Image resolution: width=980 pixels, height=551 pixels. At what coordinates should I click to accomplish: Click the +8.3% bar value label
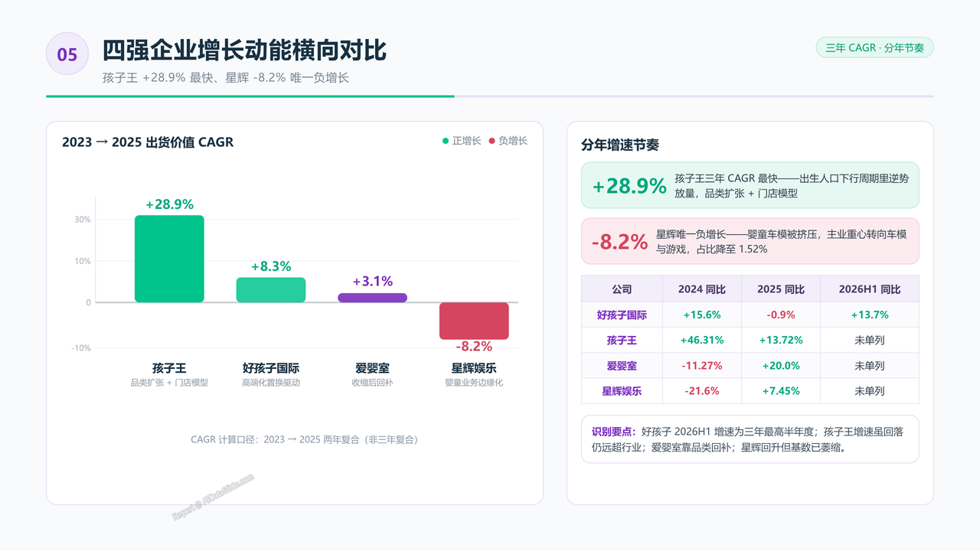(x=271, y=266)
